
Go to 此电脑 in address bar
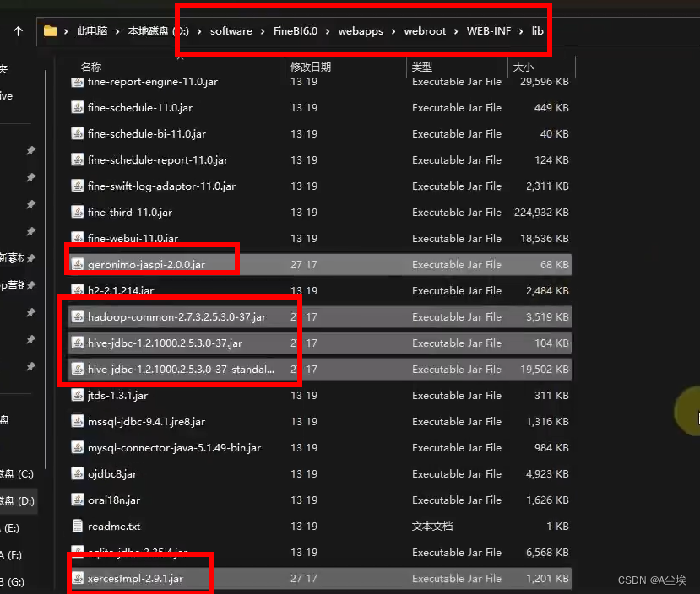tap(92, 31)
